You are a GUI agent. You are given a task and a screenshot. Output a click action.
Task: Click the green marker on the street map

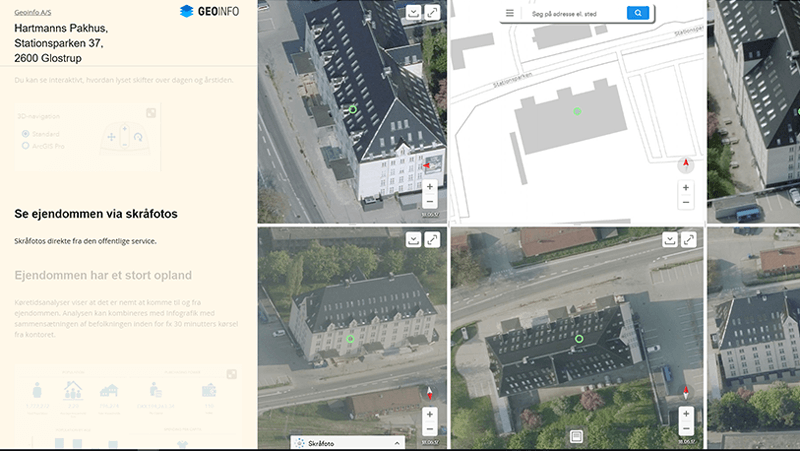577,111
